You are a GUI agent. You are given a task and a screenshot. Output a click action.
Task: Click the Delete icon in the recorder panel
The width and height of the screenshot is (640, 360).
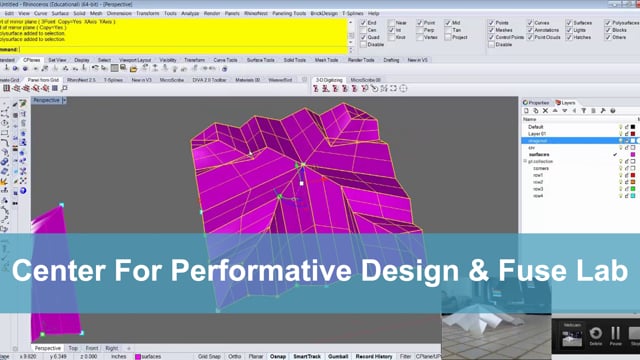(x=596, y=335)
